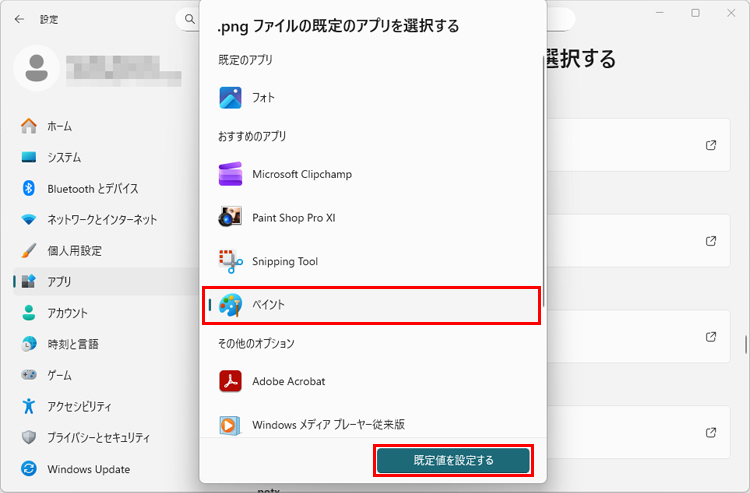Screen dimensions: 750x493
Task: Open ホーム in the sidebar
Action: tap(60, 127)
